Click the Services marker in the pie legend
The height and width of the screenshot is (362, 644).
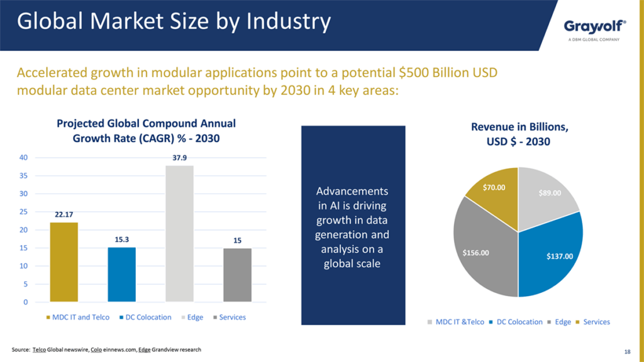pos(577,322)
